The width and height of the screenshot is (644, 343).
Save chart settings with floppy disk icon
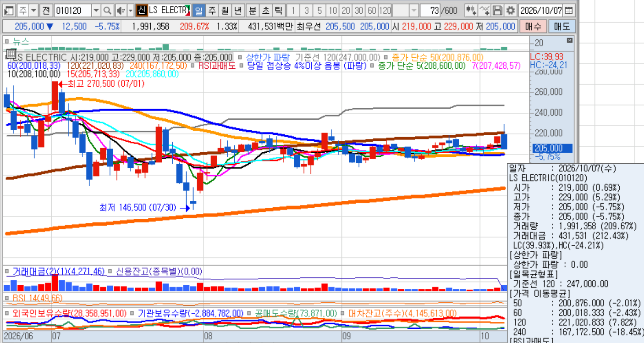[x=497, y=10]
